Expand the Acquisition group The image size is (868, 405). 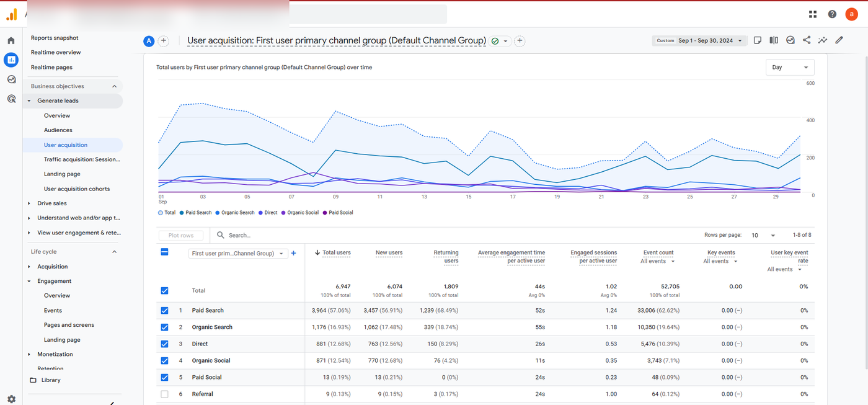coord(29,267)
